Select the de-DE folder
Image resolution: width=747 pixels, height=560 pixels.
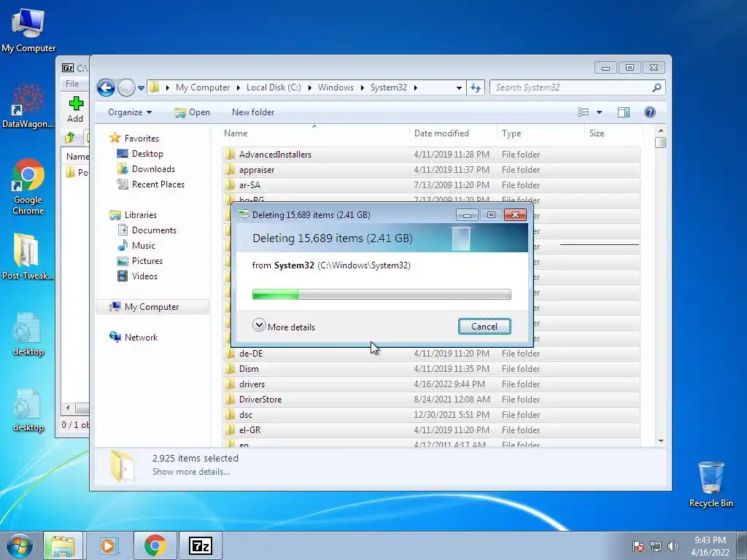click(x=430, y=354)
